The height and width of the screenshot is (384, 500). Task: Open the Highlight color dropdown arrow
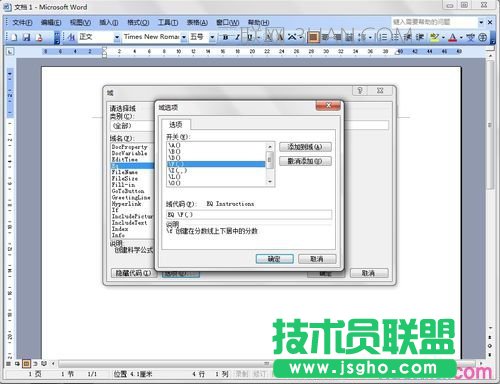(443, 37)
